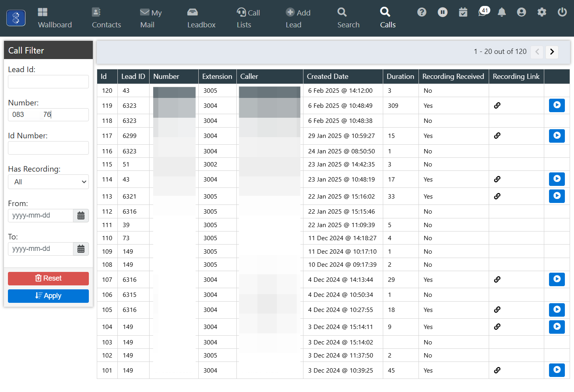Open the notifications bell

pos(502,12)
